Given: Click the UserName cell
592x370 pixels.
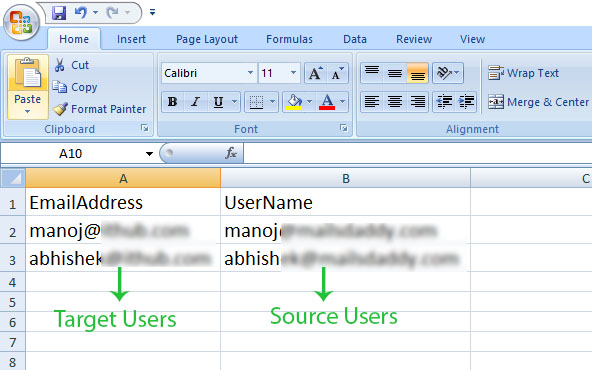Looking at the screenshot, I should (x=345, y=203).
